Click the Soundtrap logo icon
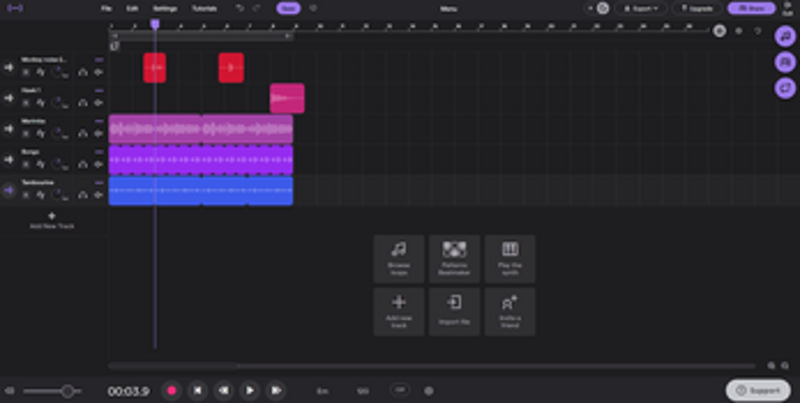The height and width of the screenshot is (403, 800). pyautogui.click(x=15, y=9)
